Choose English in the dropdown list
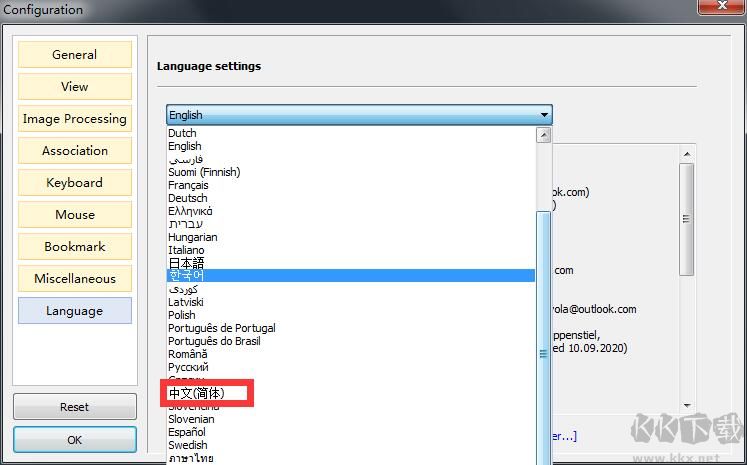This screenshot has height=465, width=747. (351, 146)
